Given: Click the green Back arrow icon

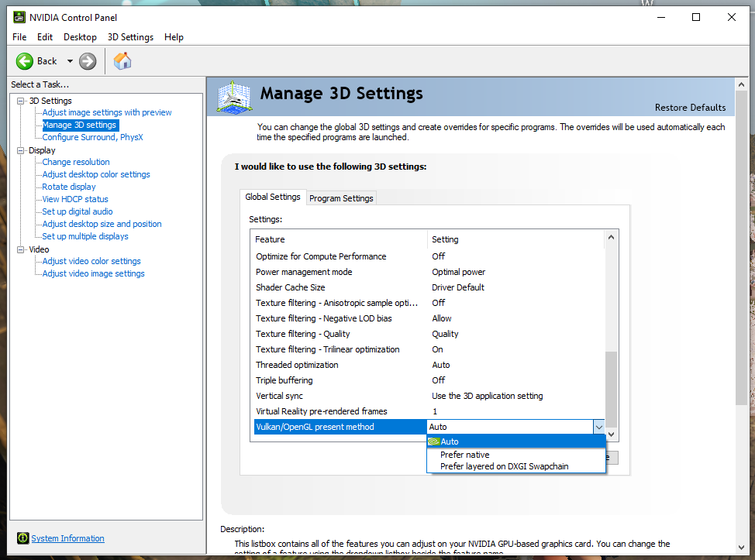Looking at the screenshot, I should click(25, 61).
